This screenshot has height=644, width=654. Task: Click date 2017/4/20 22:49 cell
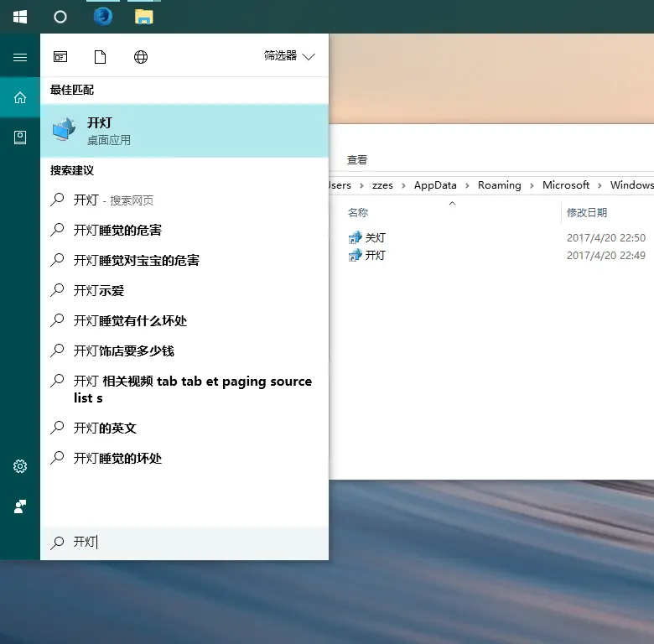[605, 255]
